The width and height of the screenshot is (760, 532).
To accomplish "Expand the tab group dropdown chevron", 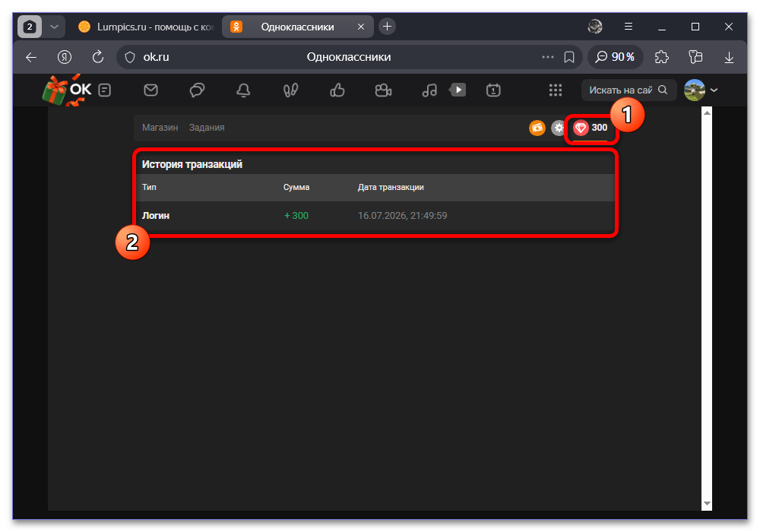I will [54, 27].
